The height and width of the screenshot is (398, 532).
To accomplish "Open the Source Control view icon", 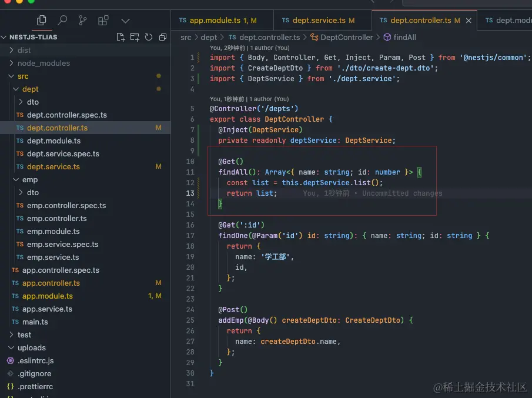I will pyautogui.click(x=82, y=21).
